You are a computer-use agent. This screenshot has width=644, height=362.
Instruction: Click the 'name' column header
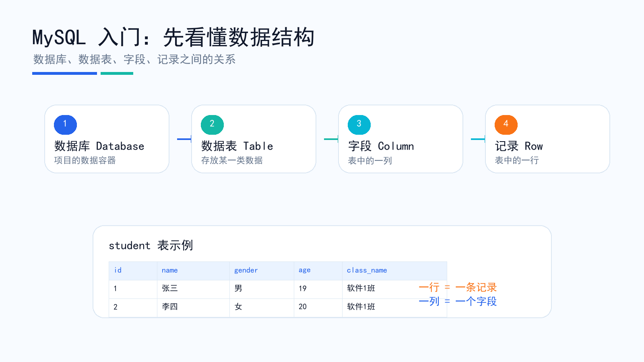(x=193, y=271)
